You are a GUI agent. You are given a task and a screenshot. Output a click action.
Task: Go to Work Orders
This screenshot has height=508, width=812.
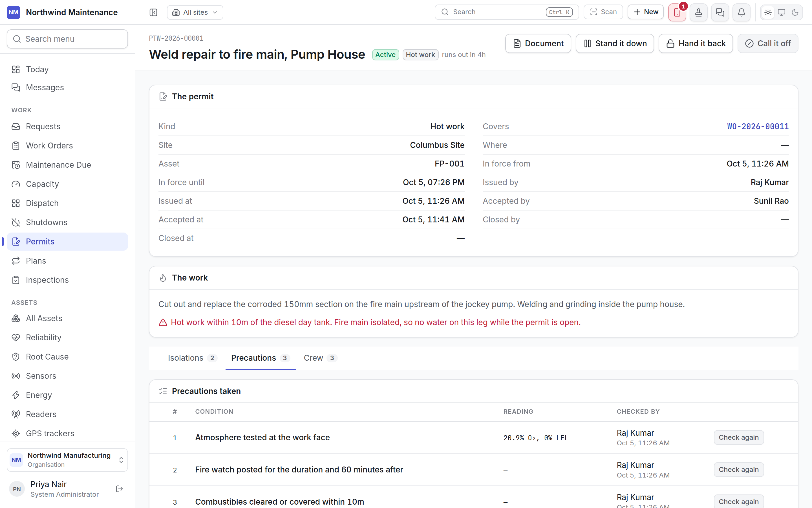click(x=67, y=145)
